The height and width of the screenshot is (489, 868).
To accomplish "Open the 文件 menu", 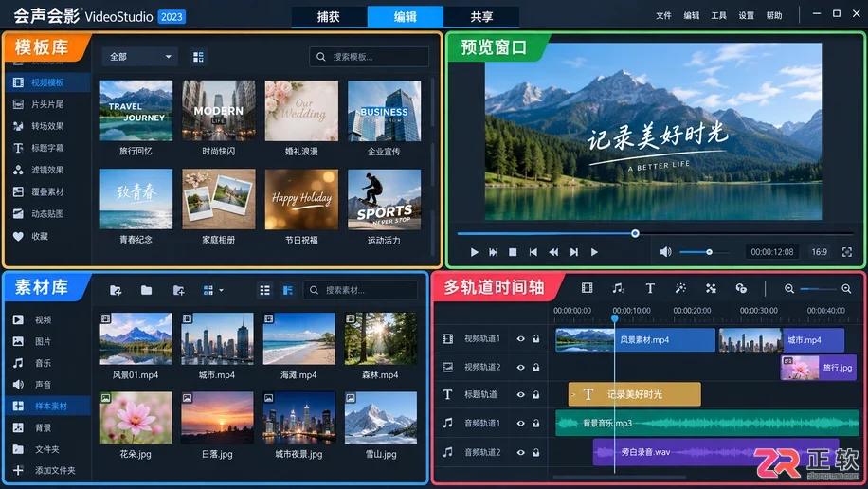I will coord(663,15).
